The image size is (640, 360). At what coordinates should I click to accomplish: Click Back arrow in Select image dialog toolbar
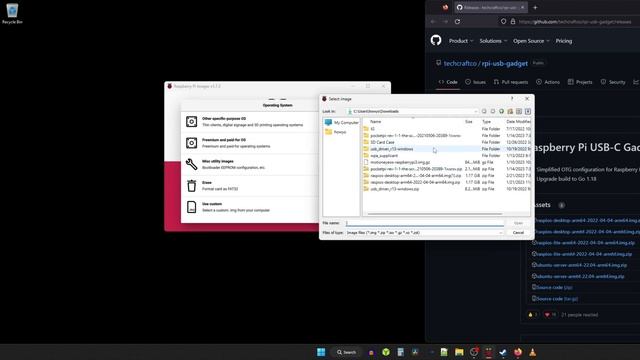tap(484, 111)
